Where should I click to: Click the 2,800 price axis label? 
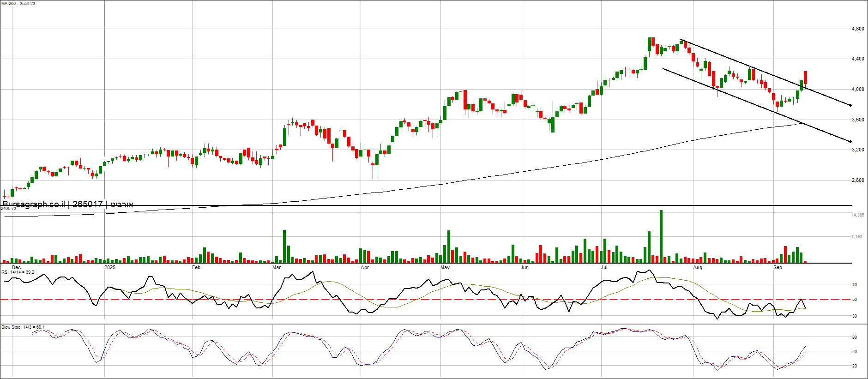click(858, 180)
